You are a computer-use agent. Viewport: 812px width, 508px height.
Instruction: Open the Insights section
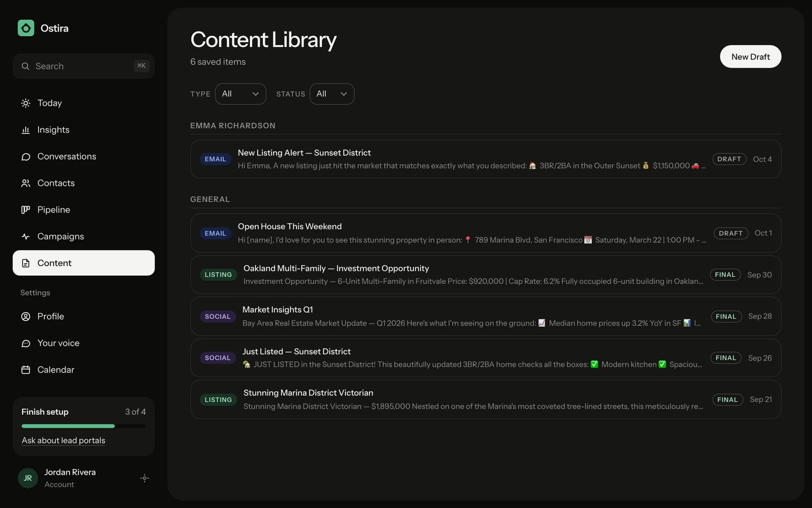pos(83,130)
